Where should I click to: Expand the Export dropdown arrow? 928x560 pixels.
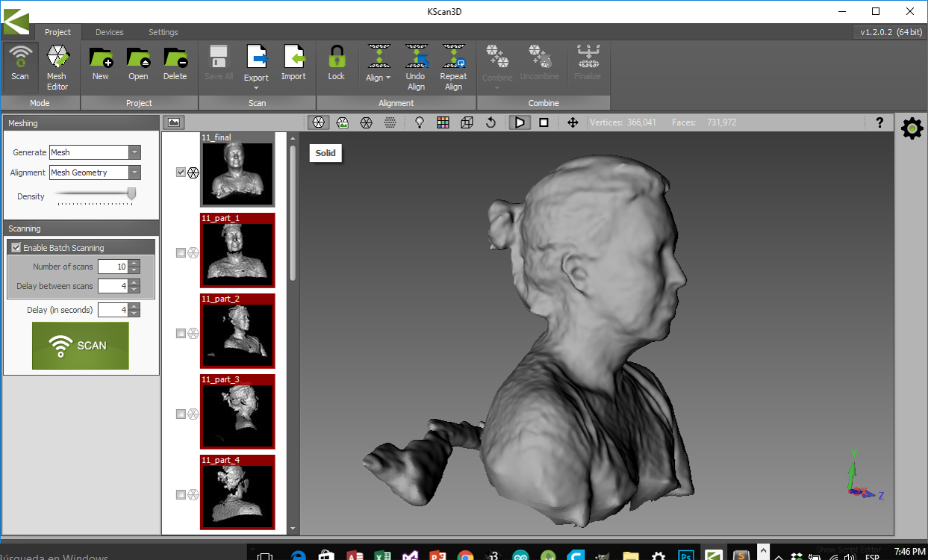pos(256,87)
